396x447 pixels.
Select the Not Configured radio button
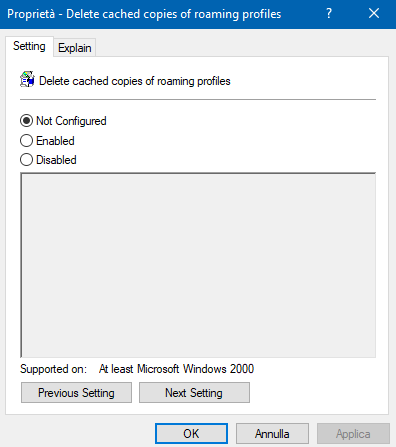point(26,121)
